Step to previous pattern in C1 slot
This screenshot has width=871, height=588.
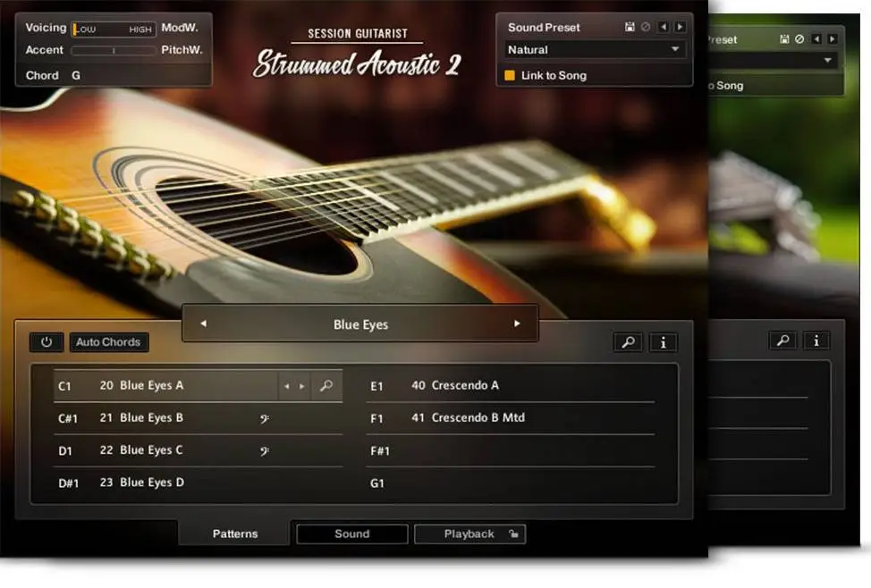tap(287, 386)
